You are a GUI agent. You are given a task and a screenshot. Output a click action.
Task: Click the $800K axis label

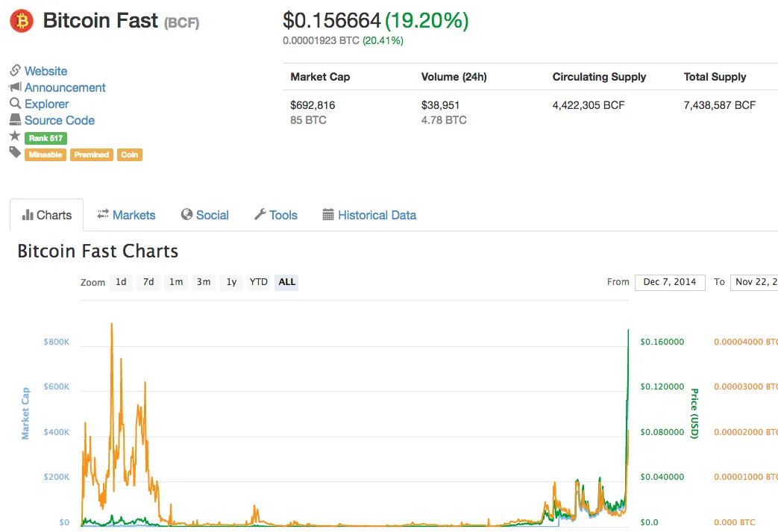(x=57, y=342)
